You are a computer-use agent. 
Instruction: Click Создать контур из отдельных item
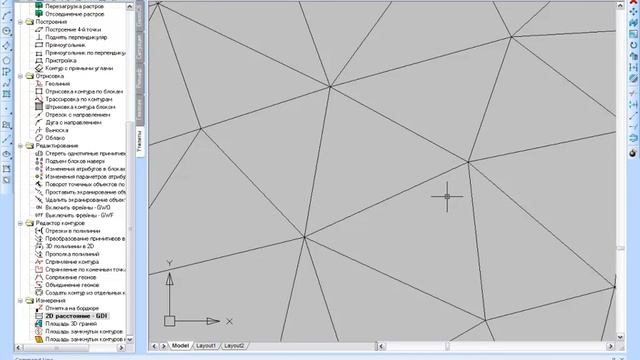click(x=85, y=293)
